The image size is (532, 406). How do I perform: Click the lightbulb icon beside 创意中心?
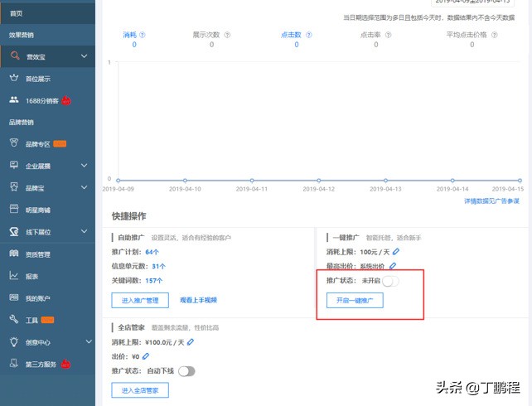[14, 341]
